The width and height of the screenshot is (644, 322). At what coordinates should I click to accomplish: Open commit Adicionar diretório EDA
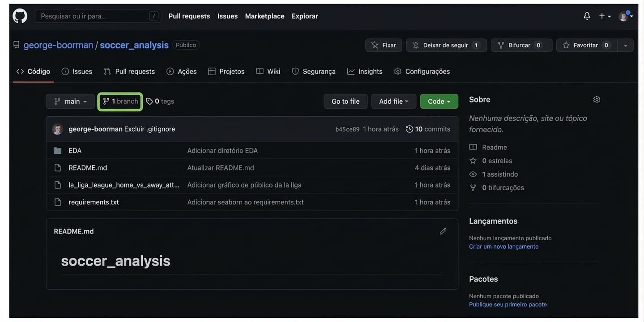tap(222, 151)
